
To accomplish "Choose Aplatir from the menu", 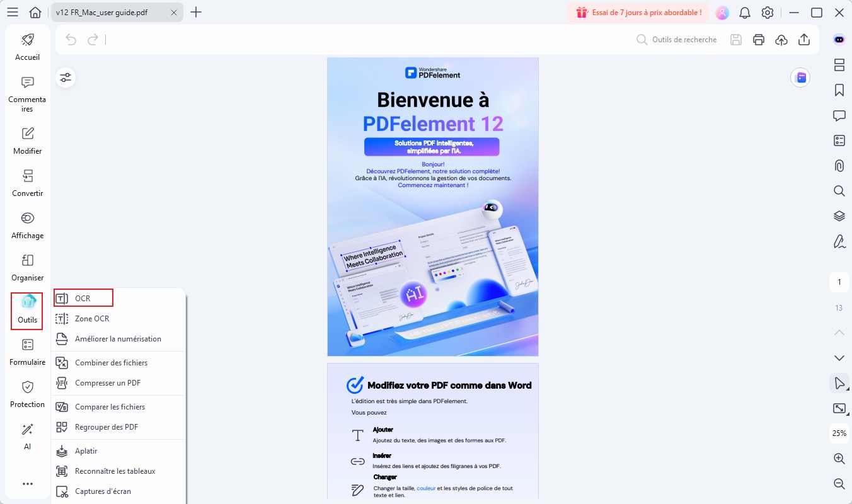I will pyautogui.click(x=119, y=451).
